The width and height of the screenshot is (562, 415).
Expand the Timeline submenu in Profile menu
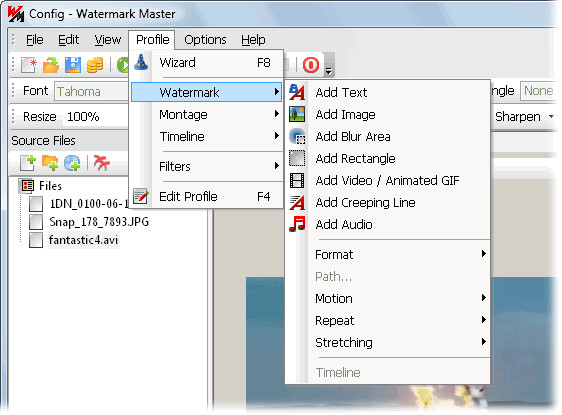click(206, 136)
